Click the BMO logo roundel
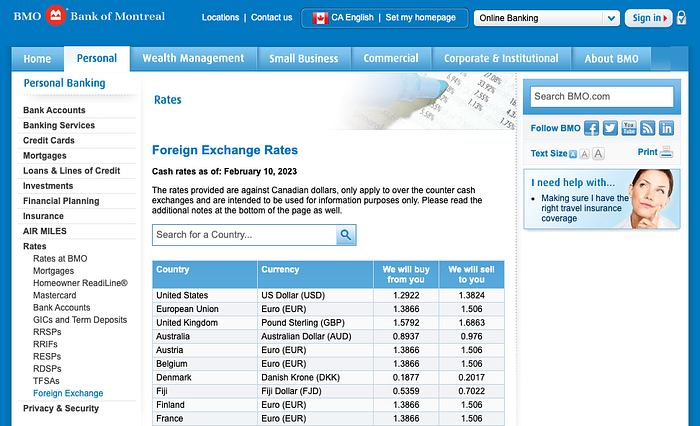 click(x=55, y=16)
